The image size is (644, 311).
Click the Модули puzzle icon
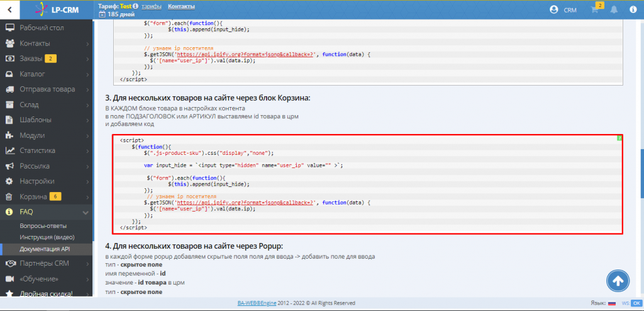click(10, 135)
